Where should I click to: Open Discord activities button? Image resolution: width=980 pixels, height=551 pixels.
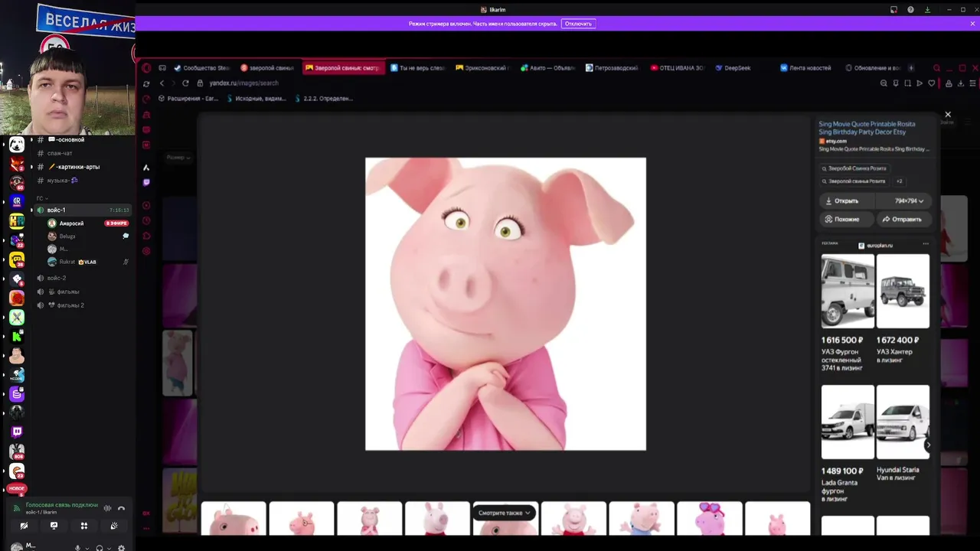point(83,526)
